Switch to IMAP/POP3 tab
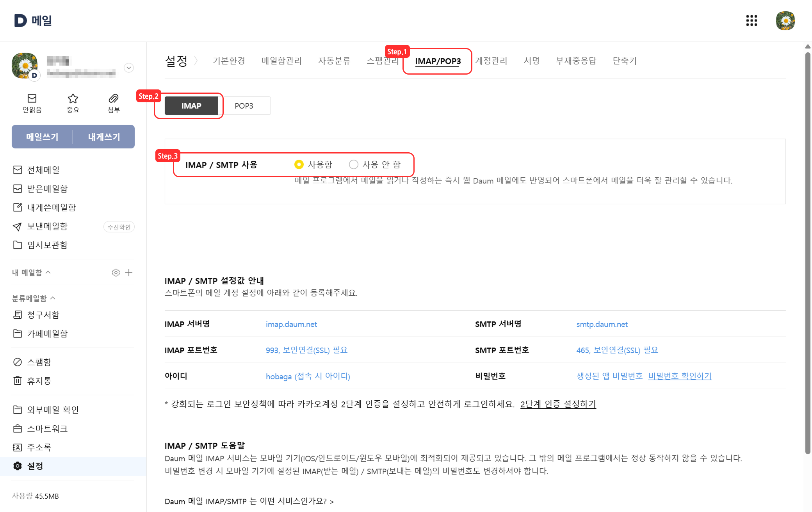This screenshot has height=512, width=812. pos(438,61)
